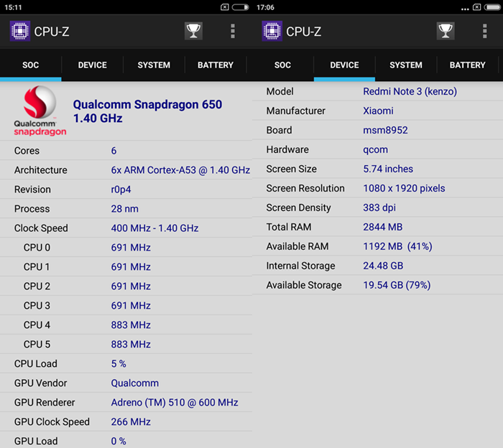Tap Available RAM value '1192 MB (41%)'
The image size is (503, 448).
(398, 246)
